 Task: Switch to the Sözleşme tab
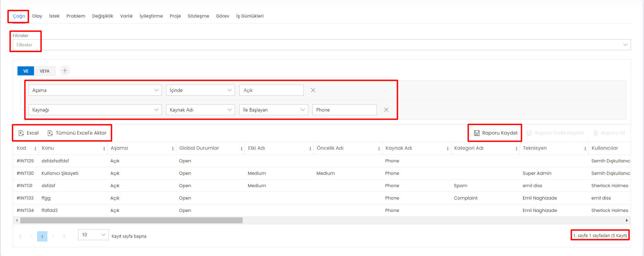(x=198, y=16)
